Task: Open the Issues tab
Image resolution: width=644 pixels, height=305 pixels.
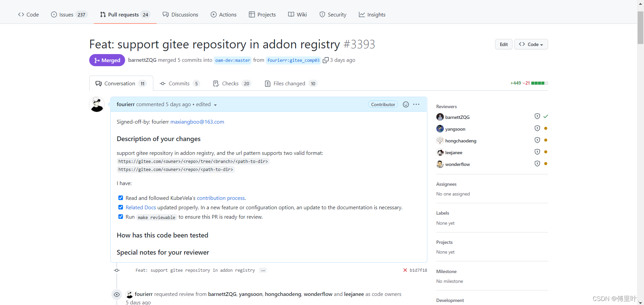Action: pos(69,14)
